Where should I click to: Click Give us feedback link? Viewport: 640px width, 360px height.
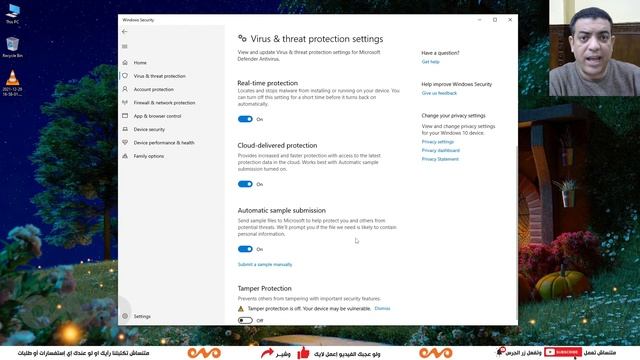[439, 93]
